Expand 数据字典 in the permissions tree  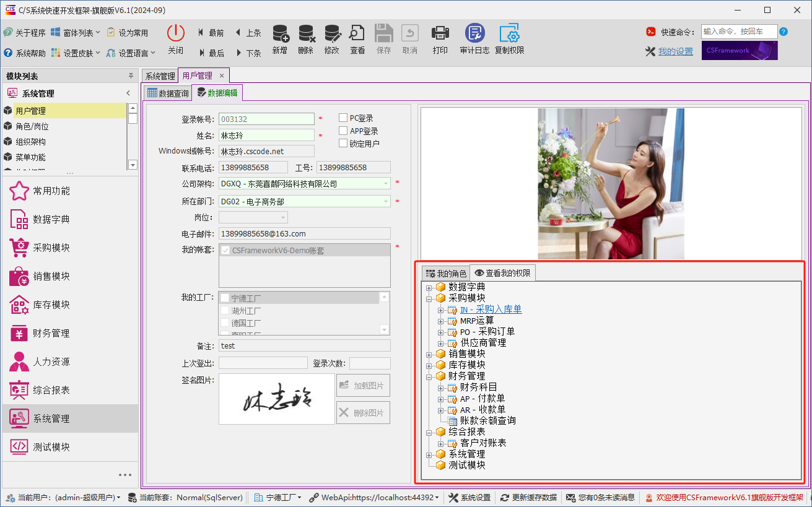(429, 287)
